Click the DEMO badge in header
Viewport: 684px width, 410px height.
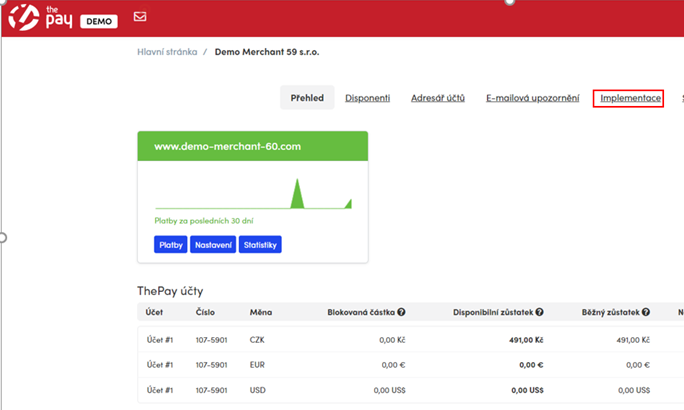(98, 20)
